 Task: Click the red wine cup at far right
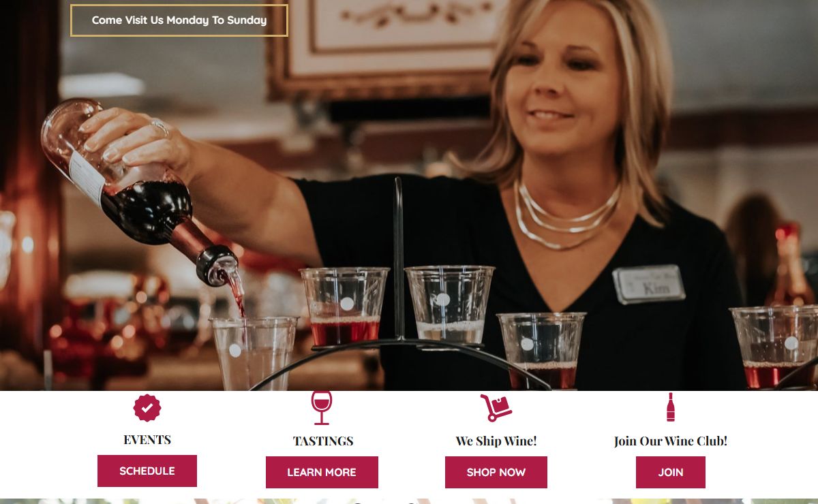774,347
